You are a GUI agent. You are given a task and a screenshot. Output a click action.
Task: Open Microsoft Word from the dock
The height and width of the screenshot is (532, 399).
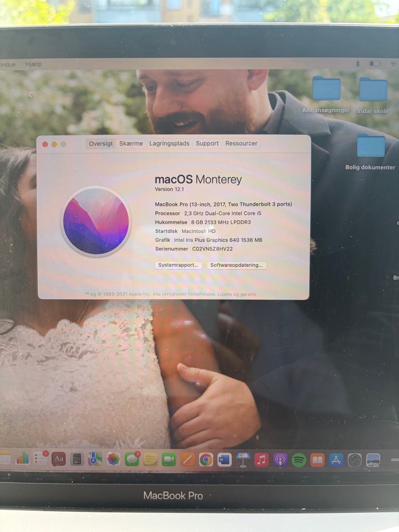(x=224, y=460)
